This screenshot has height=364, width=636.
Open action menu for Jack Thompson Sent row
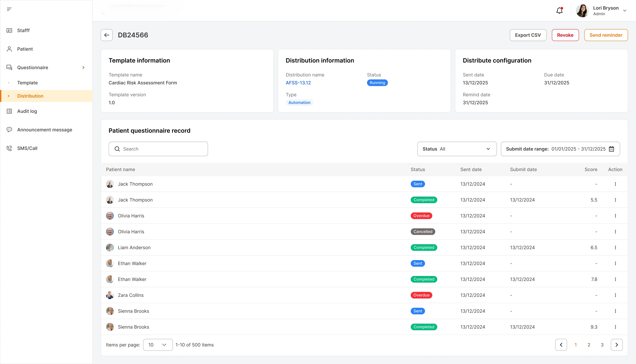[615, 184]
